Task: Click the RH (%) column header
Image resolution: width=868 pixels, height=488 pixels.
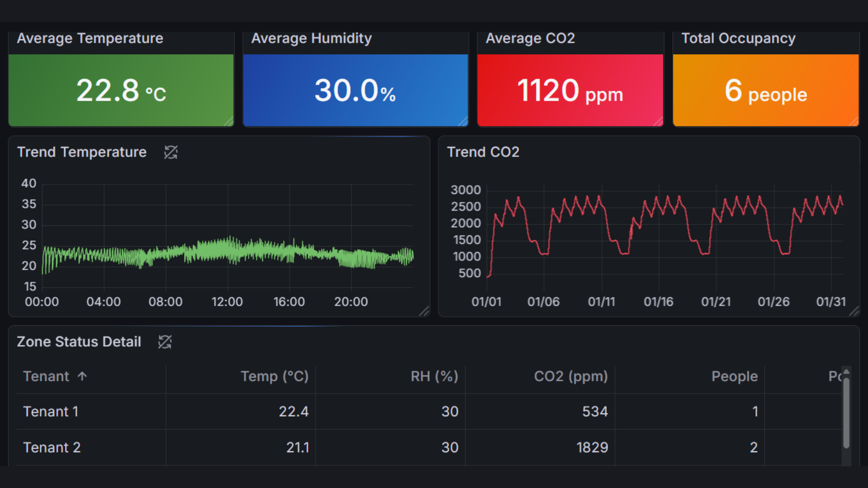Action: (434, 376)
